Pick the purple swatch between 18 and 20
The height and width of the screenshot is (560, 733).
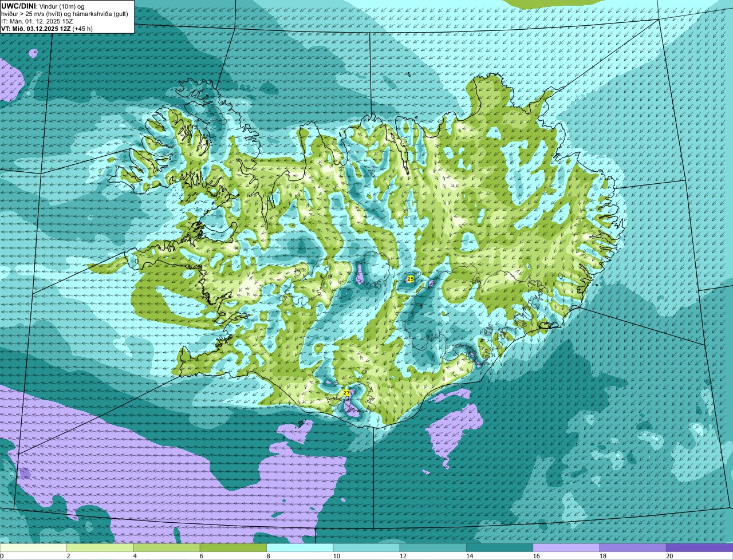point(633,547)
